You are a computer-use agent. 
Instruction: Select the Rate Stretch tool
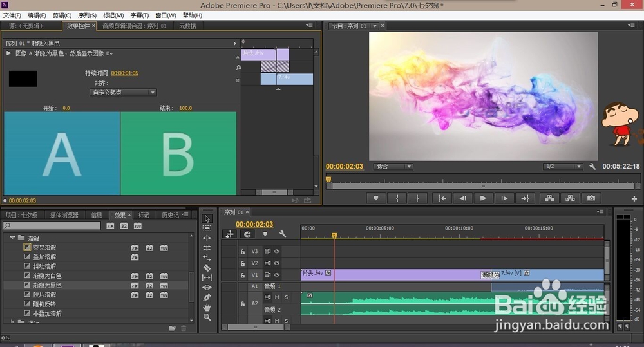click(x=207, y=258)
